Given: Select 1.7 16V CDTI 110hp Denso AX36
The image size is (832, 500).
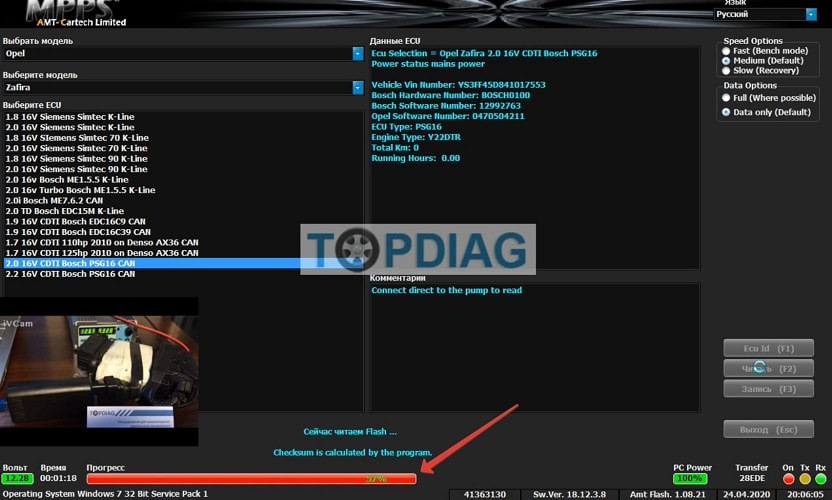Looking at the screenshot, I should pos(102,243).
